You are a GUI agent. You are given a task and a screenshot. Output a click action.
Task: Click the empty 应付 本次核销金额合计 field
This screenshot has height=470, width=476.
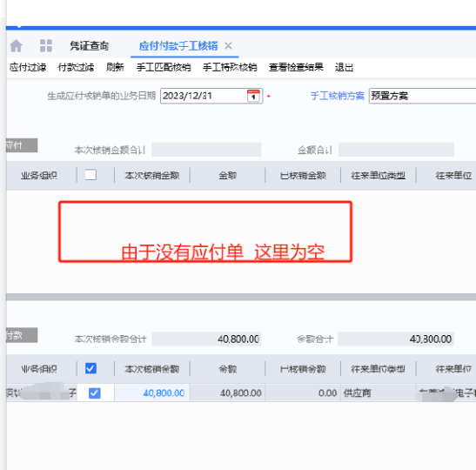206,150
